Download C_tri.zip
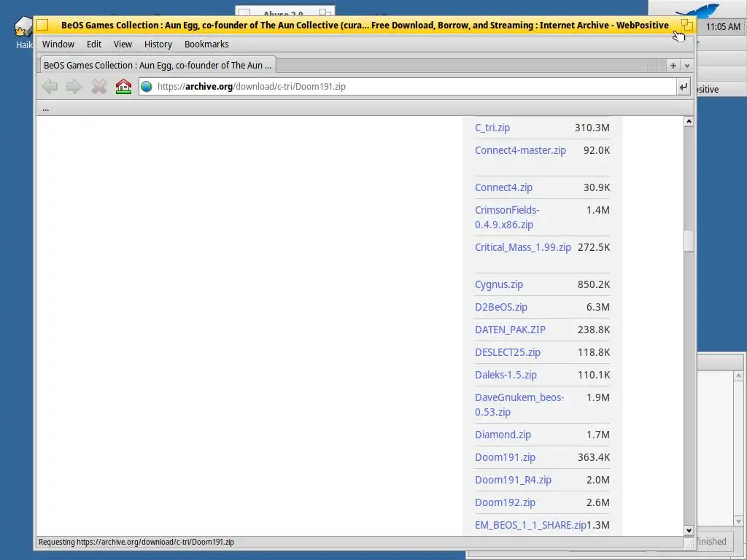 tap(492, 128)
